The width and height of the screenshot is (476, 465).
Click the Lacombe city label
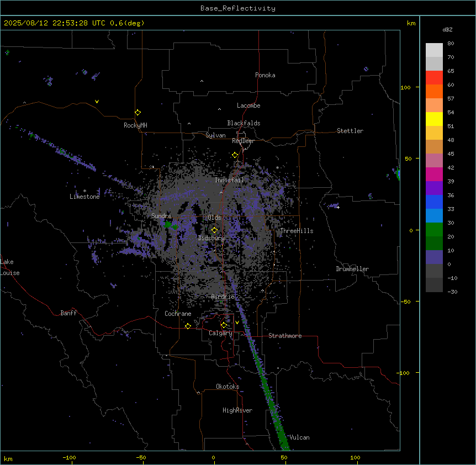(x=248, y=105)
